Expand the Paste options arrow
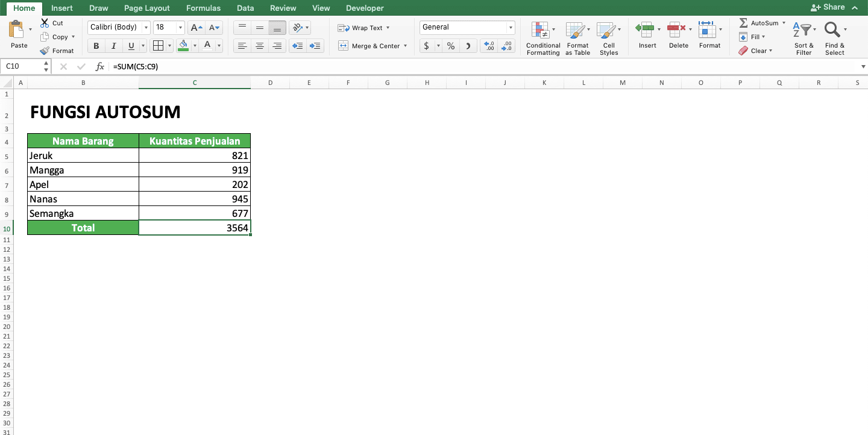The image size is (868, 435). (30, 29)
